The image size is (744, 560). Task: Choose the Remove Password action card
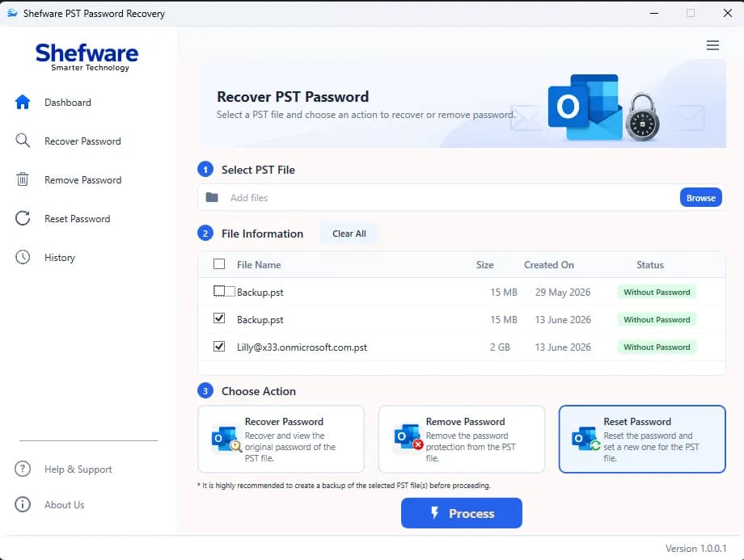(x=461, y=439)
